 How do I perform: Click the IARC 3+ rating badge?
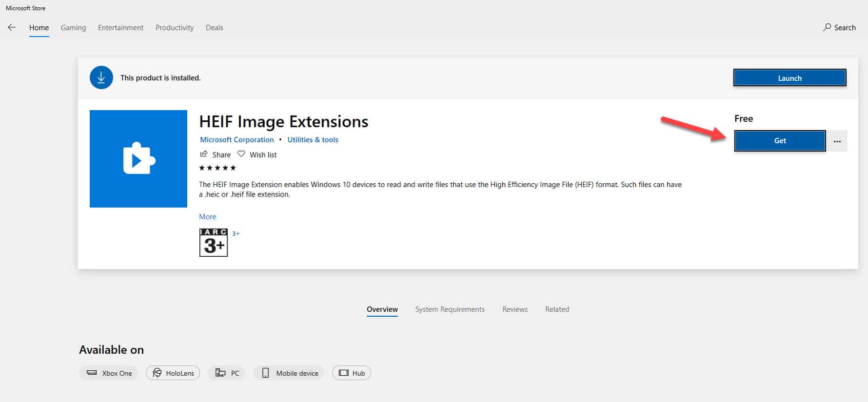click(214, 242)
